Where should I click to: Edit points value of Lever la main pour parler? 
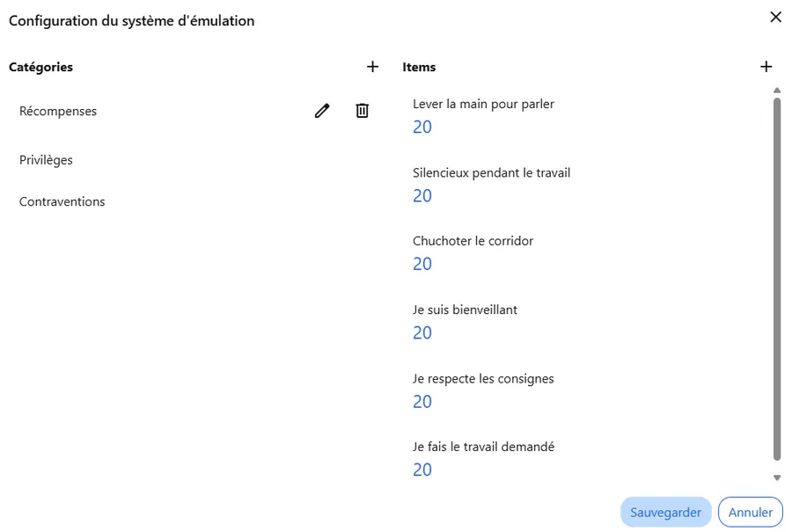click(x=422, y=128)
